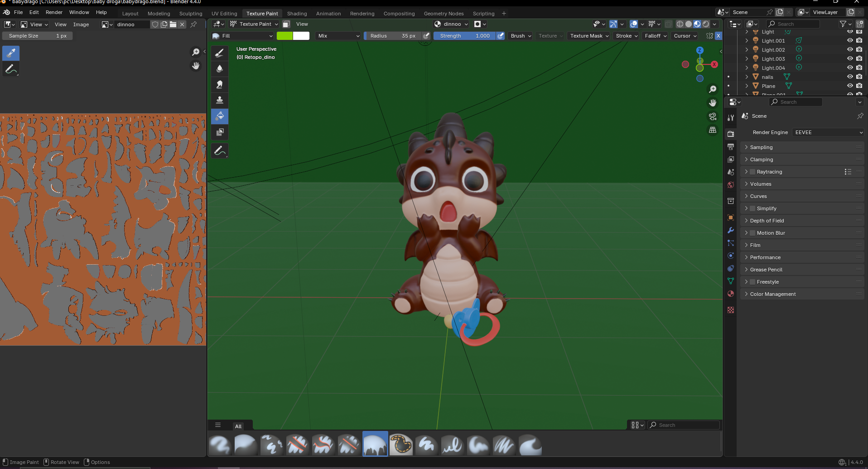The image size is (868, 469).
Task: Open the Mix blend mode dropdown
Action: coord(338,36)
